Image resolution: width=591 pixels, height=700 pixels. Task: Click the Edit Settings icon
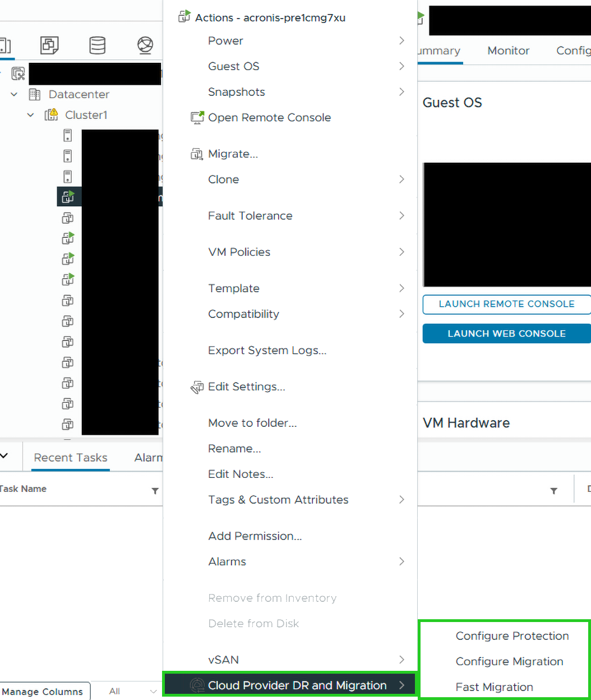(197, 387)
